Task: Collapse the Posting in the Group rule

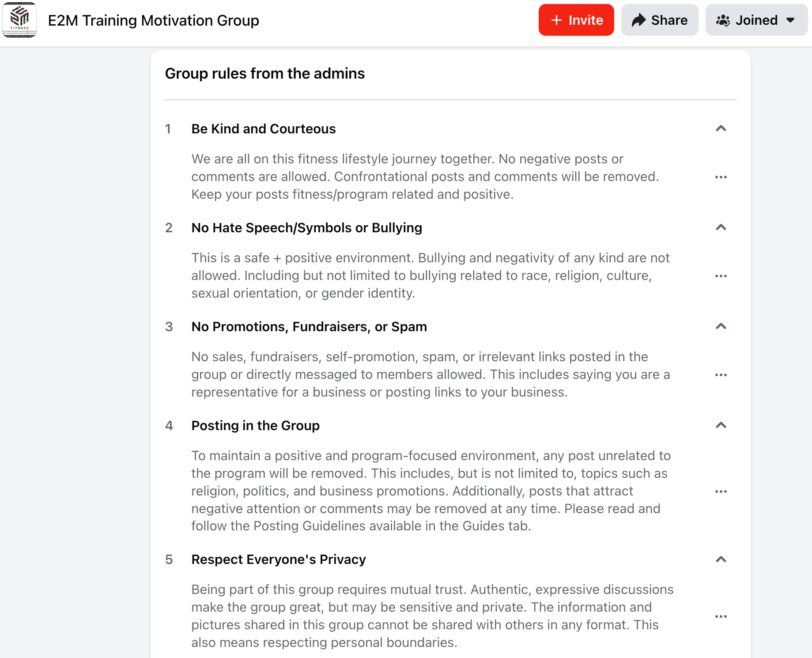Action: [x=721, y=425]
